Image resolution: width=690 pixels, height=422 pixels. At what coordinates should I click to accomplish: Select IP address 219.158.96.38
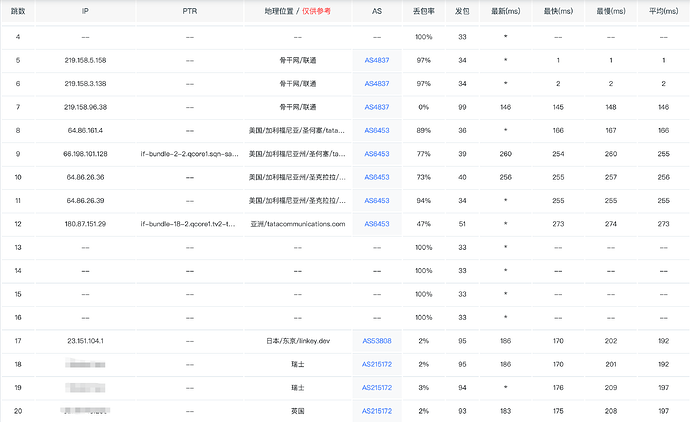[x=85, y=107]
